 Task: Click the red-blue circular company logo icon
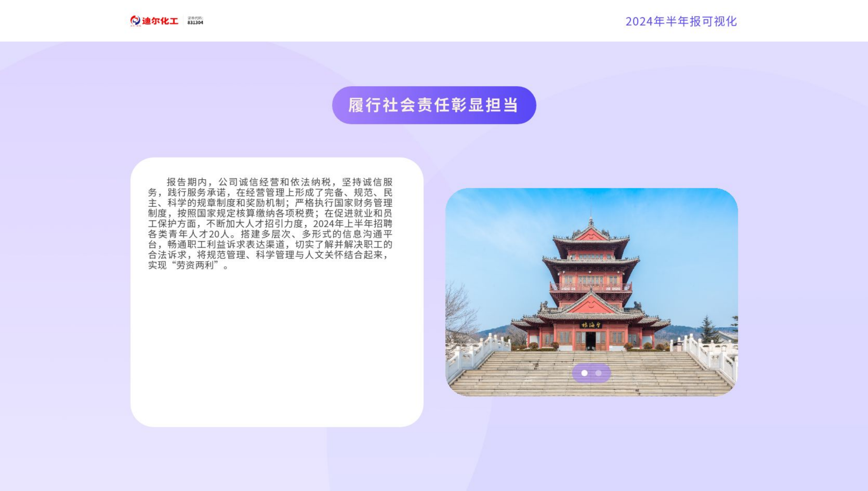(135, 21)
